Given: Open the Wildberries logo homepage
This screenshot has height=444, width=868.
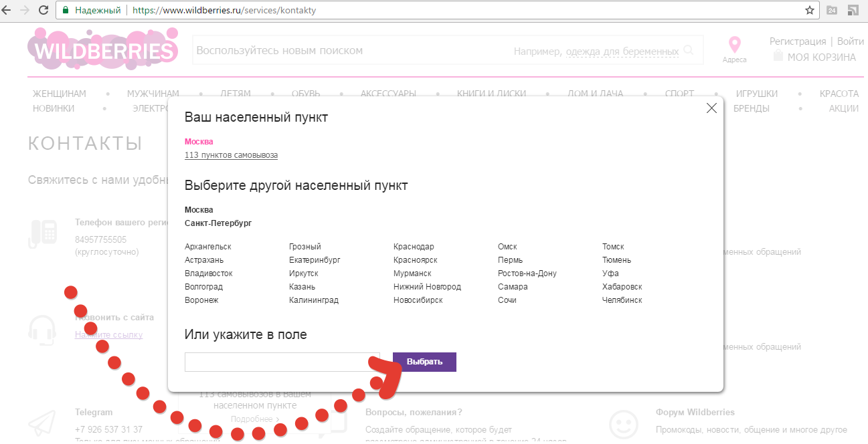Looking at the screenshot, I should coord(103,50).
